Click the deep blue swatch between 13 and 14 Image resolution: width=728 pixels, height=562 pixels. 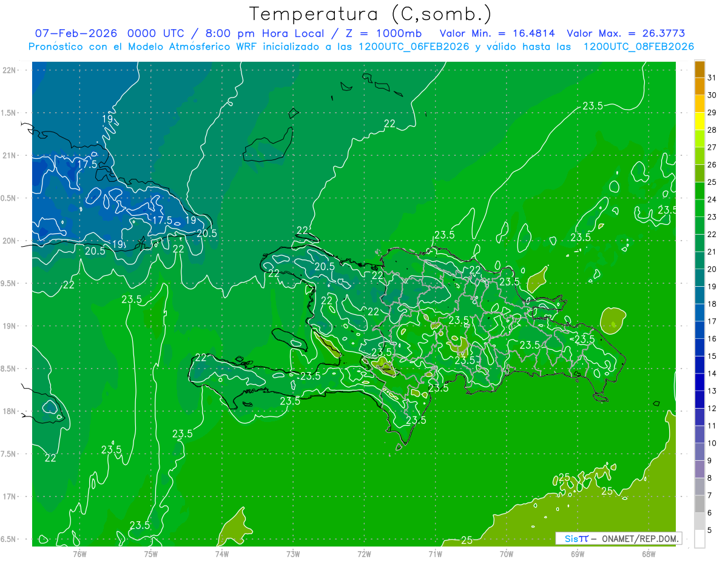click(699, 382)
